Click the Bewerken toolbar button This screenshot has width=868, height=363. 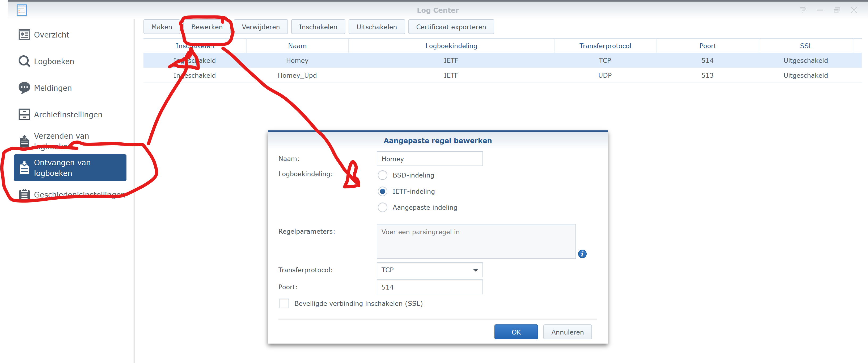coord(206,27)
